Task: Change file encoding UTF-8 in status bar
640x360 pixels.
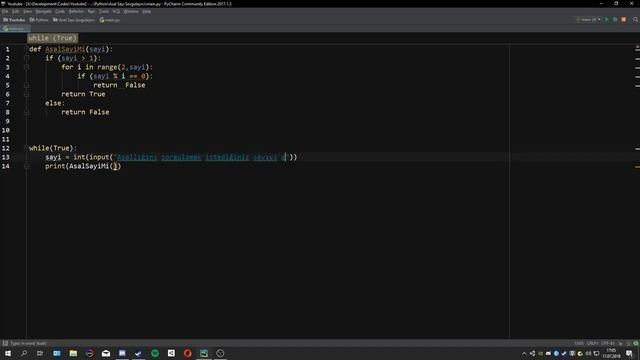Action: tap(608, 343)
